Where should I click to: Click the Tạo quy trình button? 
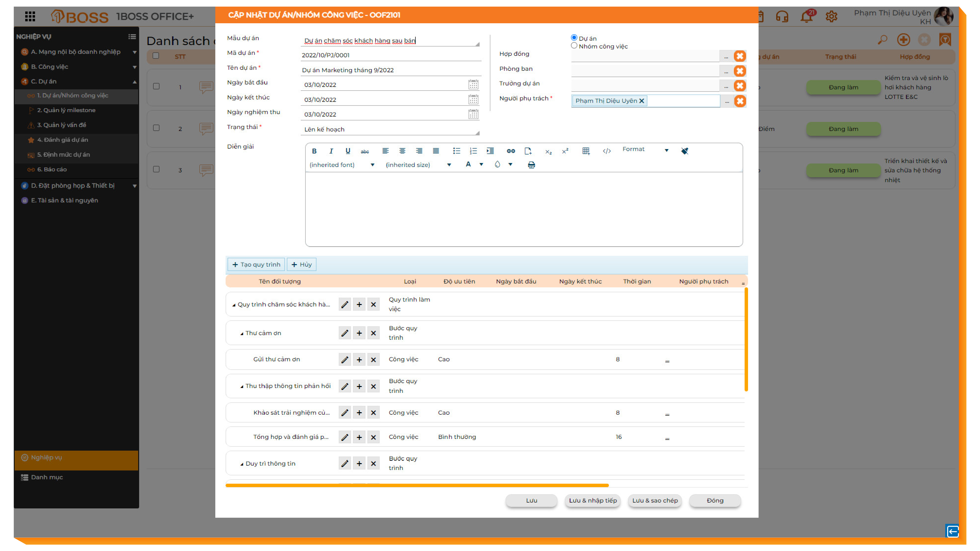point(256,264)
